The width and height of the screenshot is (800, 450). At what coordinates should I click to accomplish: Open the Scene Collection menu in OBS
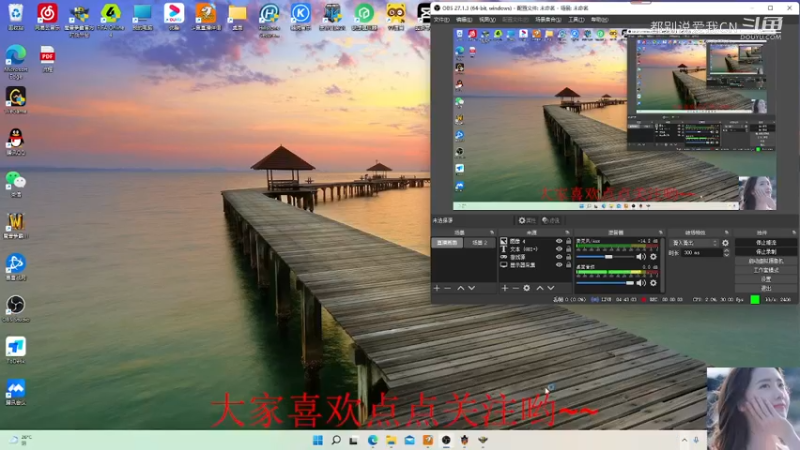[x=548, y=19]
